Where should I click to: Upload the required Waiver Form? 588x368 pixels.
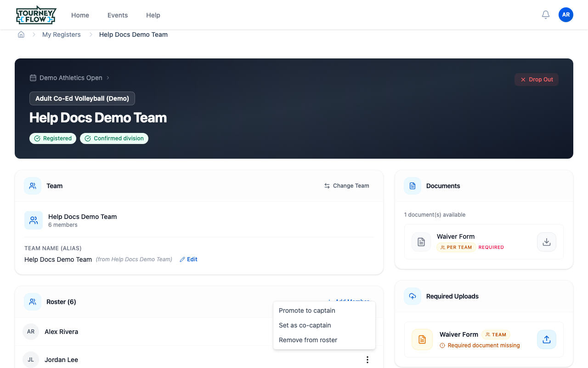[x=547, y=339]
